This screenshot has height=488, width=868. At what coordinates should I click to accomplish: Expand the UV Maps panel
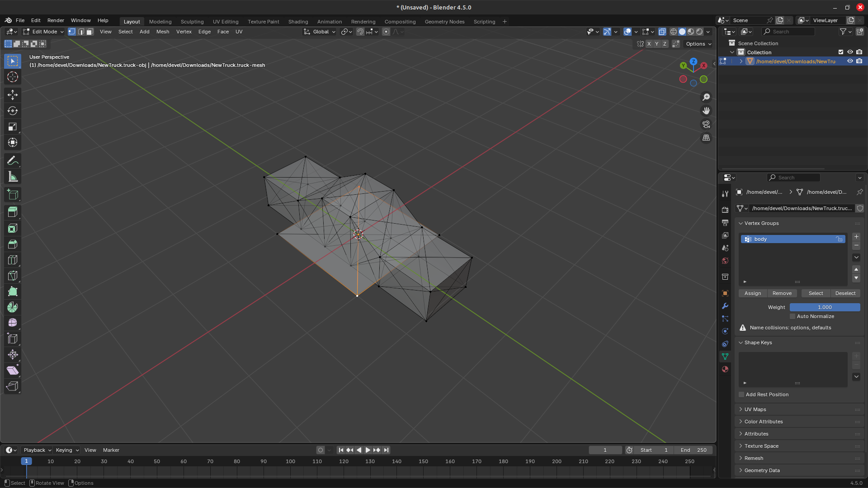pyautogui.click(x=741, y=409)
